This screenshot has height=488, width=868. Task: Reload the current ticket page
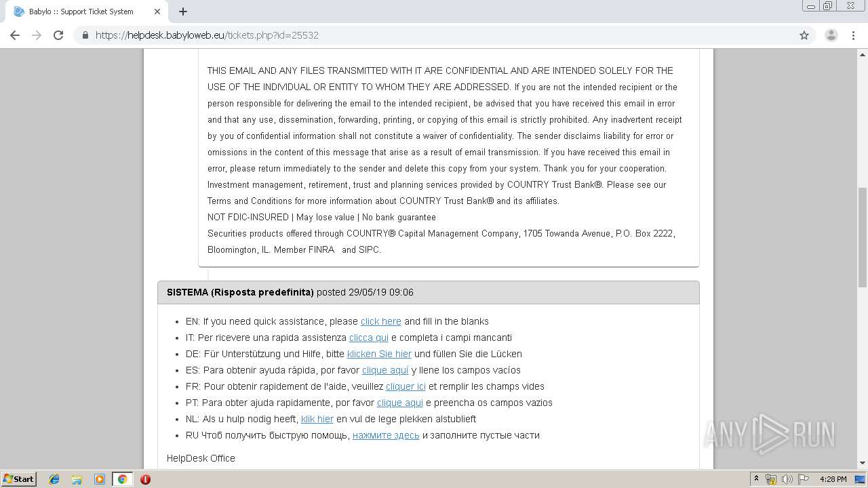[58, 35]
